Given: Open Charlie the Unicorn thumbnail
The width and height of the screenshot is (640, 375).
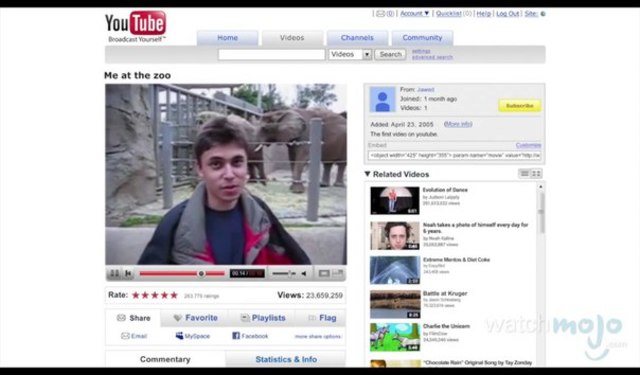Looking at the screenshot, I should click(395, 337).
